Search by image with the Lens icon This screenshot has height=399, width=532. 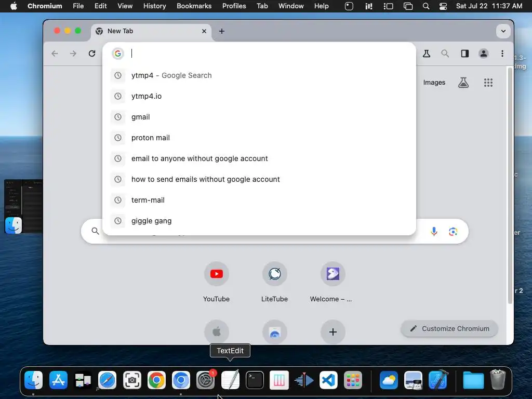click(x=453, y=232)
